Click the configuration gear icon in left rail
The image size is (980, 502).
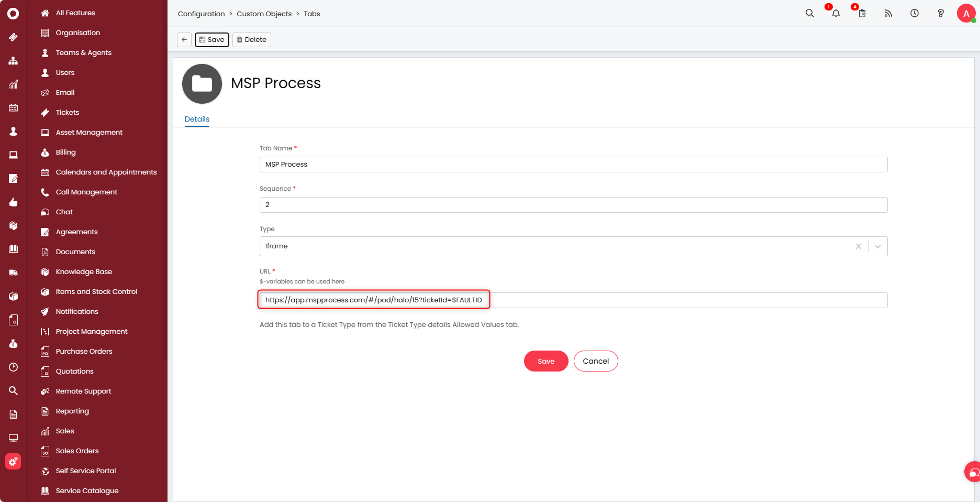tap(13, 462)
